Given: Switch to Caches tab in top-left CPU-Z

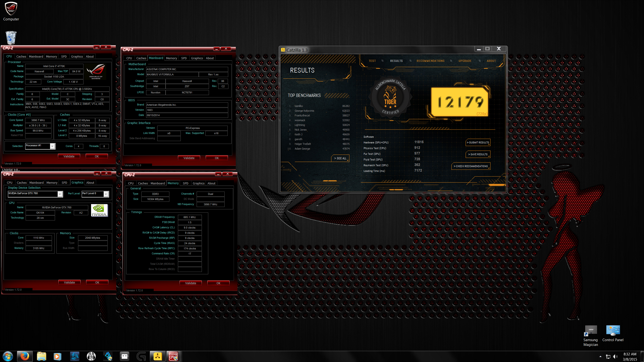Looking at the screenshot, I should pyautogui.click(x=21, y=56).
